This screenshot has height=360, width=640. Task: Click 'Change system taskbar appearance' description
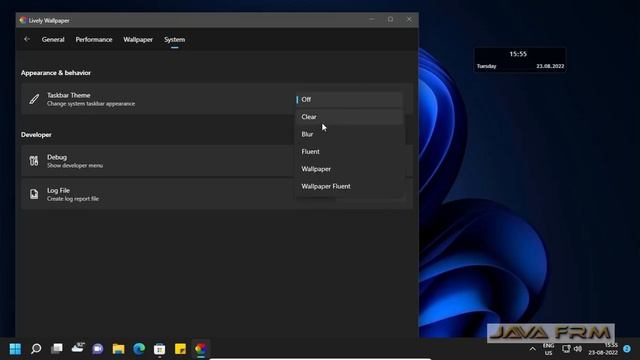(91, 104)
